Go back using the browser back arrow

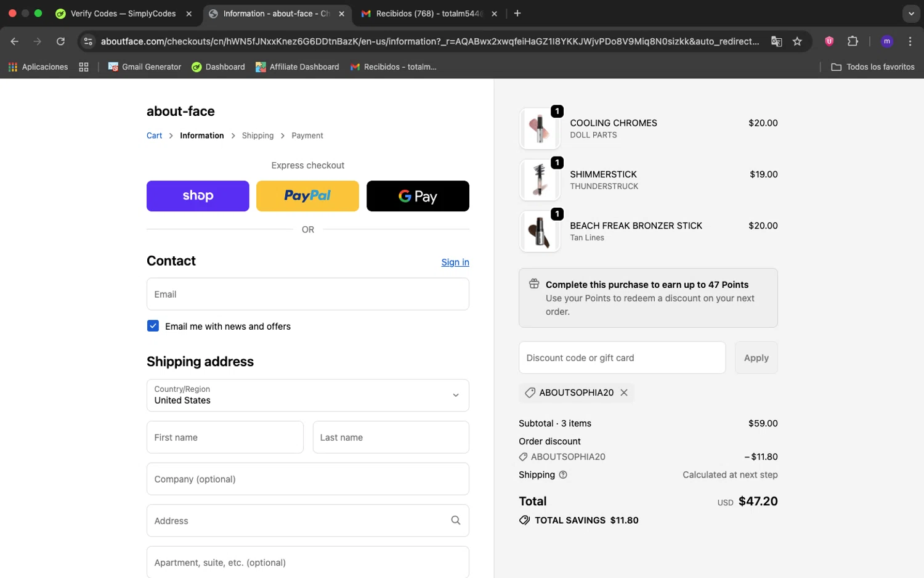pyautogui.click(x=15, y=41)
